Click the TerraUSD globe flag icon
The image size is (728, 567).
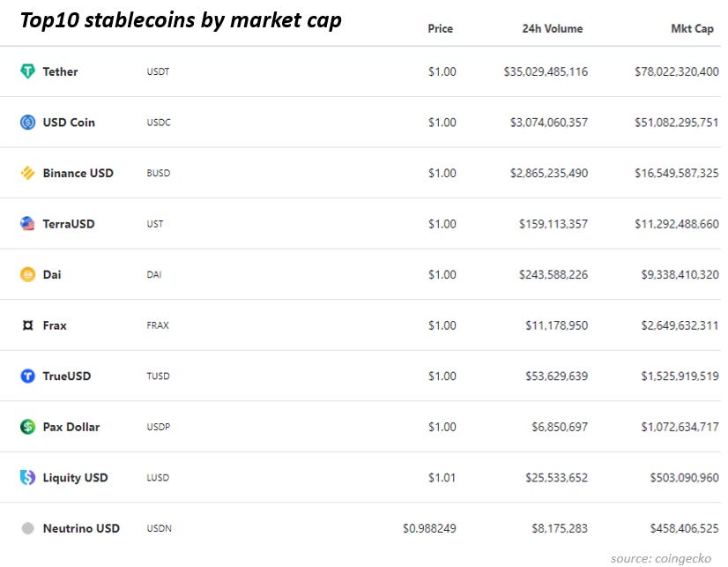pyautogui.click(x=28, y=223)
